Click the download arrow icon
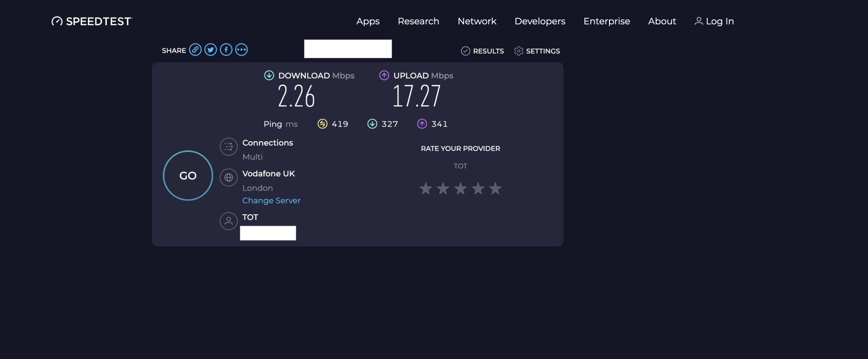This screenshot has width=868, height=359. (x=269, y=76)
